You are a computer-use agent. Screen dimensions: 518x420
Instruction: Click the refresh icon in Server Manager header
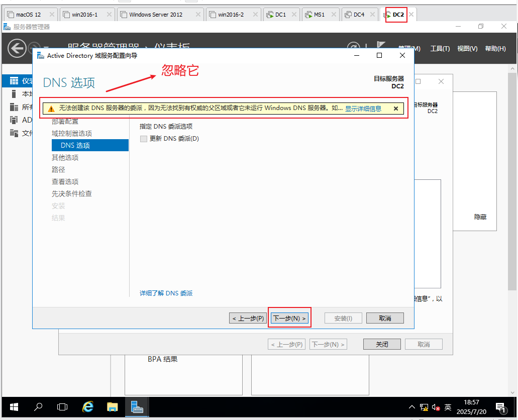point(354,46)
